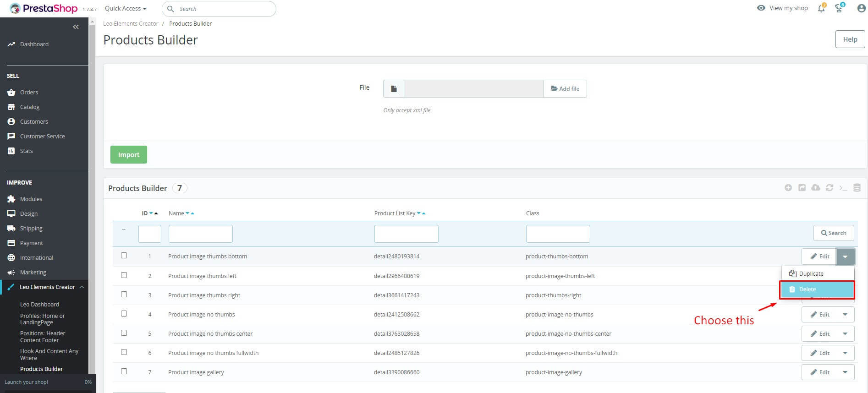
Task: Focus the Class filter input field
Action: pyautogui.click(x=558, y=234)
